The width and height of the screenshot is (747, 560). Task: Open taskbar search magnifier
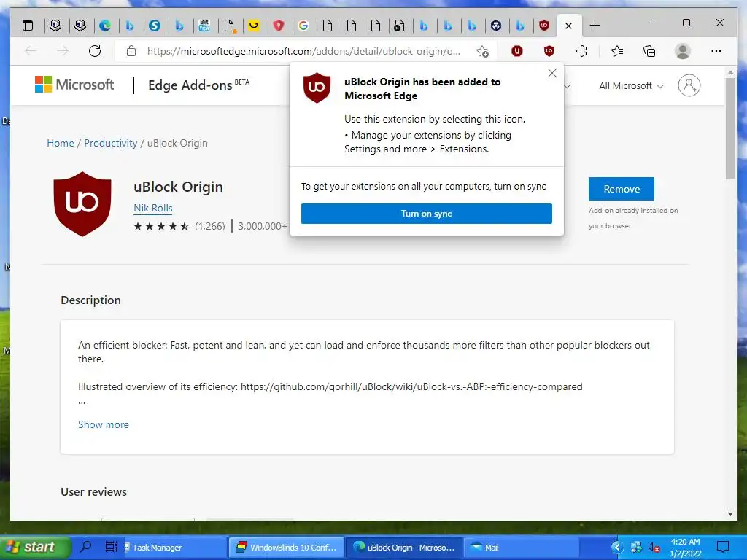click(86, 547)
